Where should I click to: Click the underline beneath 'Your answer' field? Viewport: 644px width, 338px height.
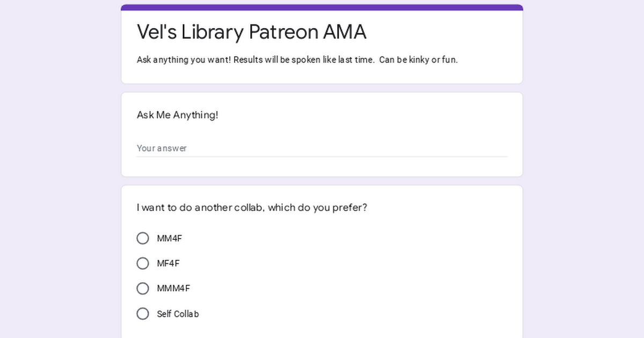pos(322,157)
